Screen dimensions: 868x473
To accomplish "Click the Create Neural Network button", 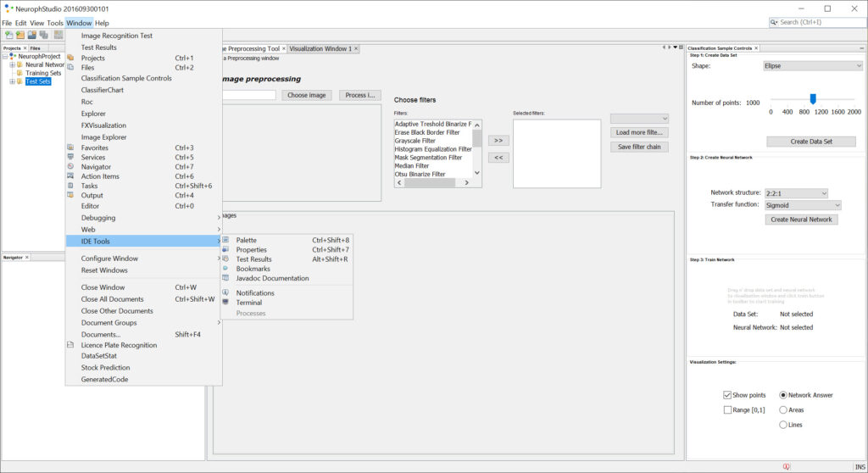I will [802, 220].
